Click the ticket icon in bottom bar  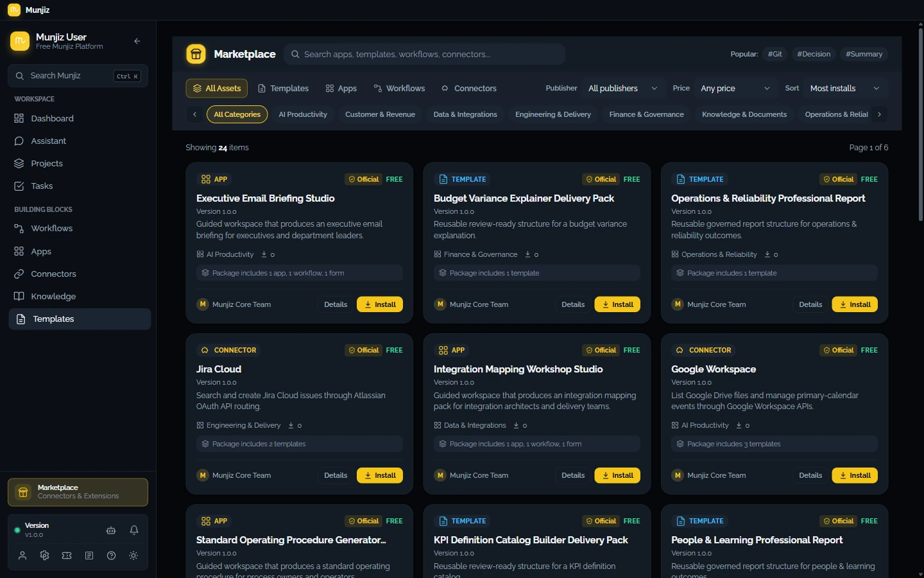pyautogui.click(x=67, y=556)
